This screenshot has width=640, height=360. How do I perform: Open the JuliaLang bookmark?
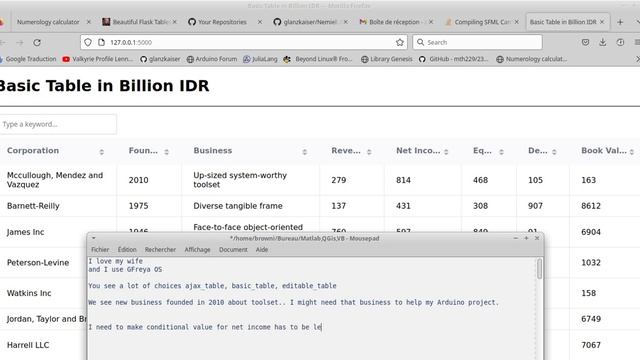point(260,59)
